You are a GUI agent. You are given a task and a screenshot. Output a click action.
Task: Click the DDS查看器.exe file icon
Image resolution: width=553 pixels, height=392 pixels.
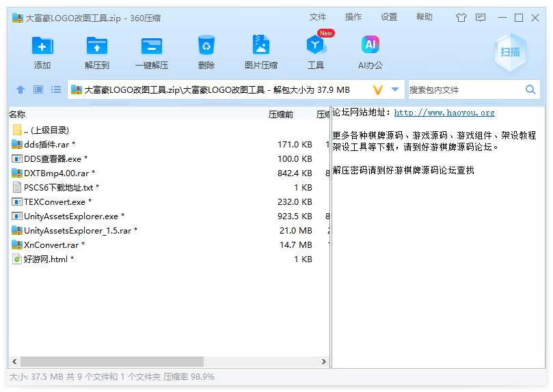(17, 159)
